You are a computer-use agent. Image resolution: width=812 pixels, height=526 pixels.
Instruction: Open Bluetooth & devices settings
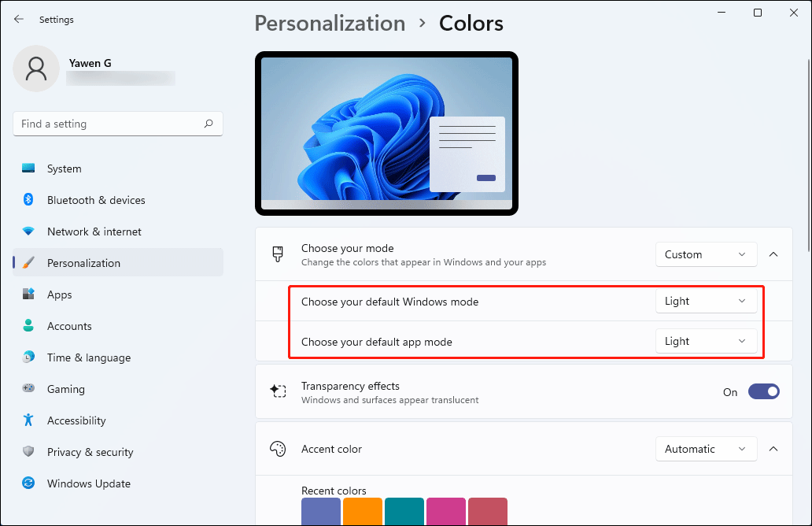point(118,200)
